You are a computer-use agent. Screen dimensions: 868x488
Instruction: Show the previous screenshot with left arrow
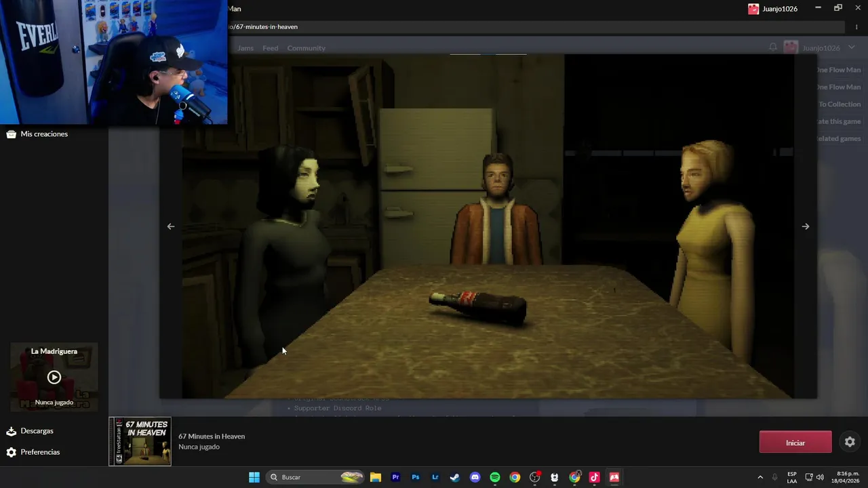click(x=171, y=226)
